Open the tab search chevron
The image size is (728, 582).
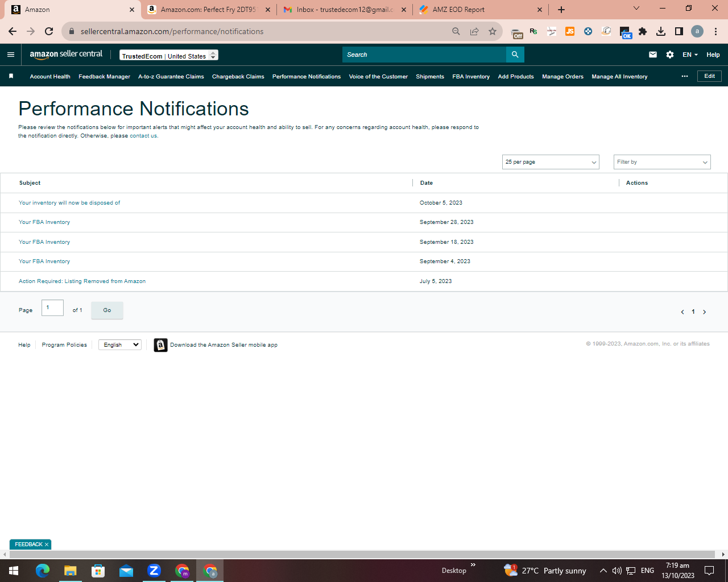click(636, 9)
